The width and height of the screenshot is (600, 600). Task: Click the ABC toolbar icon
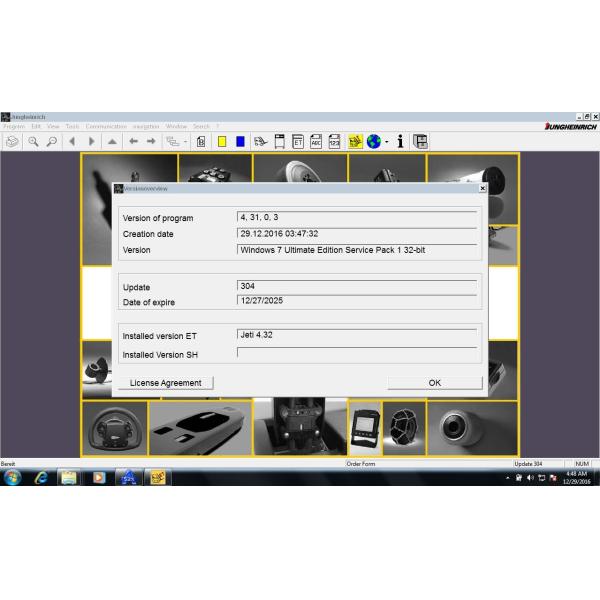coord(316,142)
